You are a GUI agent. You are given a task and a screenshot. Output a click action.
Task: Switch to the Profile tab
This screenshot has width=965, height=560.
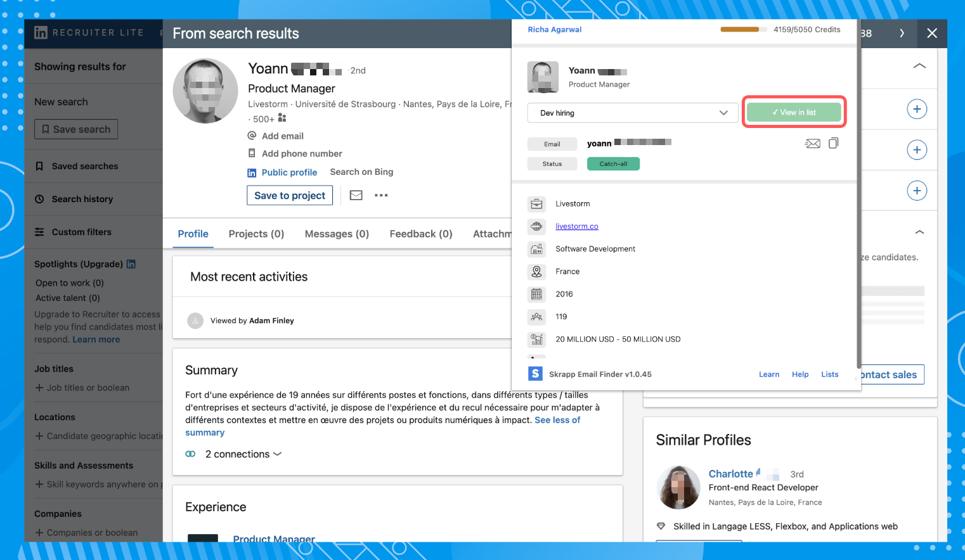[x=193, y=234]
